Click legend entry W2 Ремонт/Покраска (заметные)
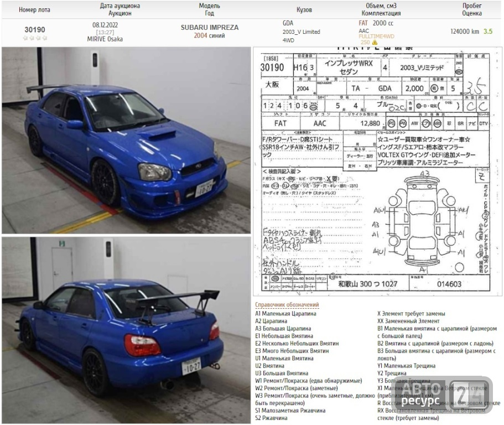This screenshot has height=425, width=504. [297, 388]
